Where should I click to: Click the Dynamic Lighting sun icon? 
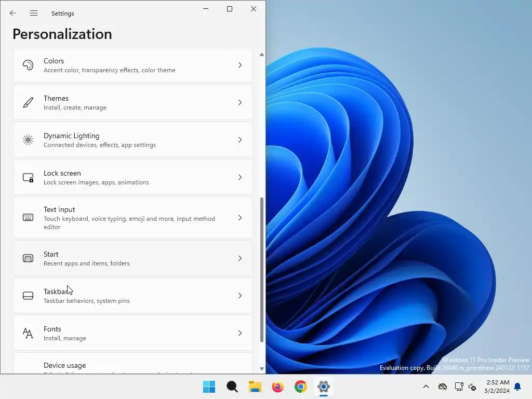pyautogui.click(x=28, y=140)
